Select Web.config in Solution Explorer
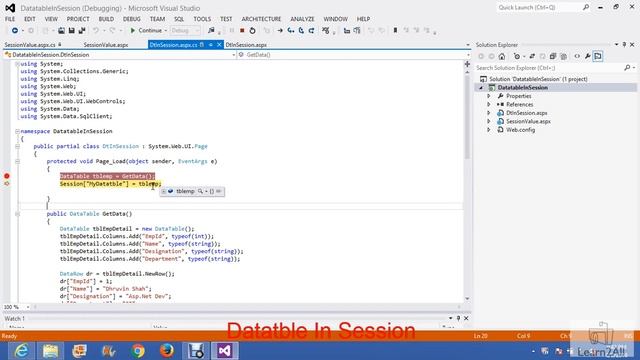The height and width of the screenshot is (360, 640). click(520, 130)
